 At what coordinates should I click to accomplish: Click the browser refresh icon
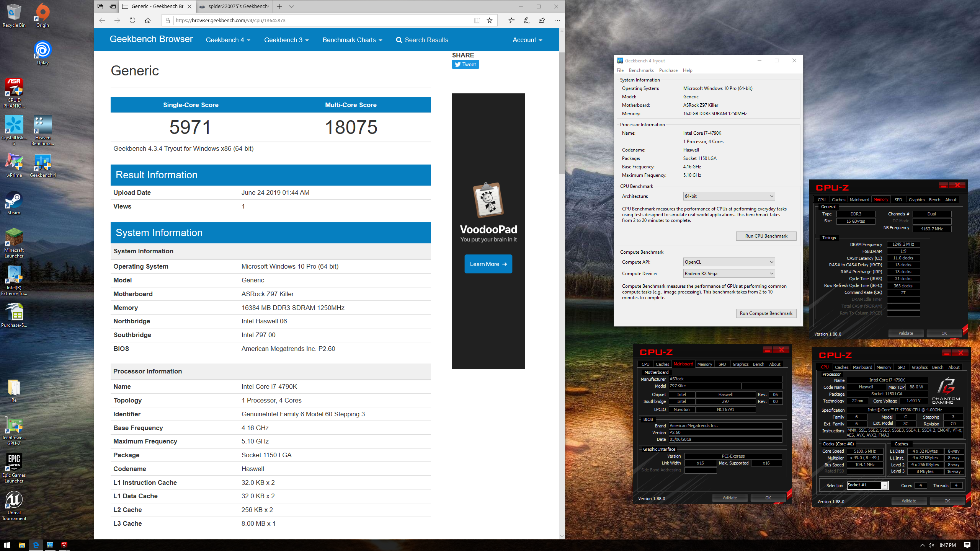(132, 20)
